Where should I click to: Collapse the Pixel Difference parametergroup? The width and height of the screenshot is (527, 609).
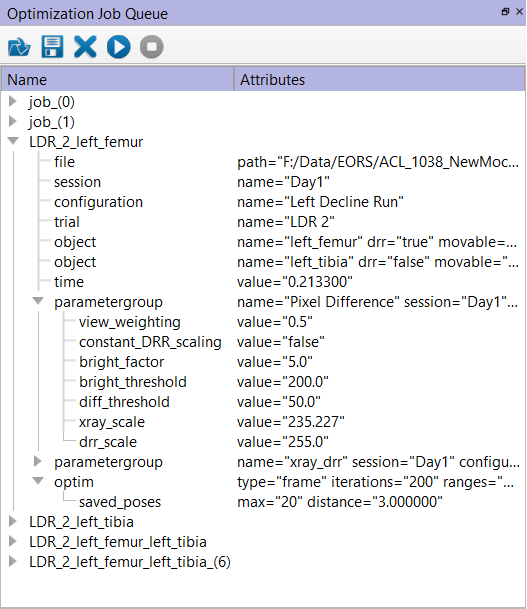pyautogui.click(x=38, y=301)
